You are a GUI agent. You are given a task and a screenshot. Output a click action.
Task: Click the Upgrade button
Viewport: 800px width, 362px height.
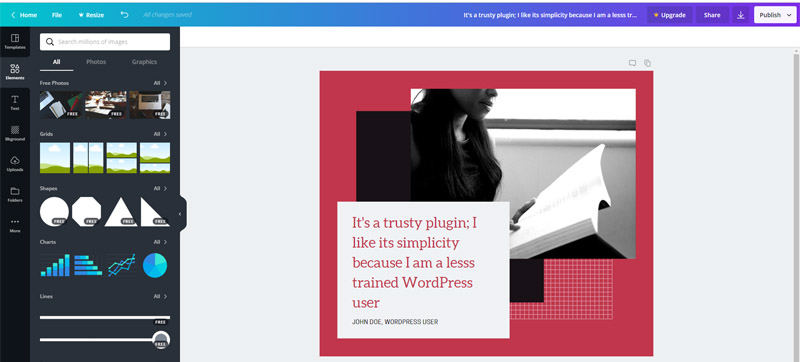click(670, 15)
